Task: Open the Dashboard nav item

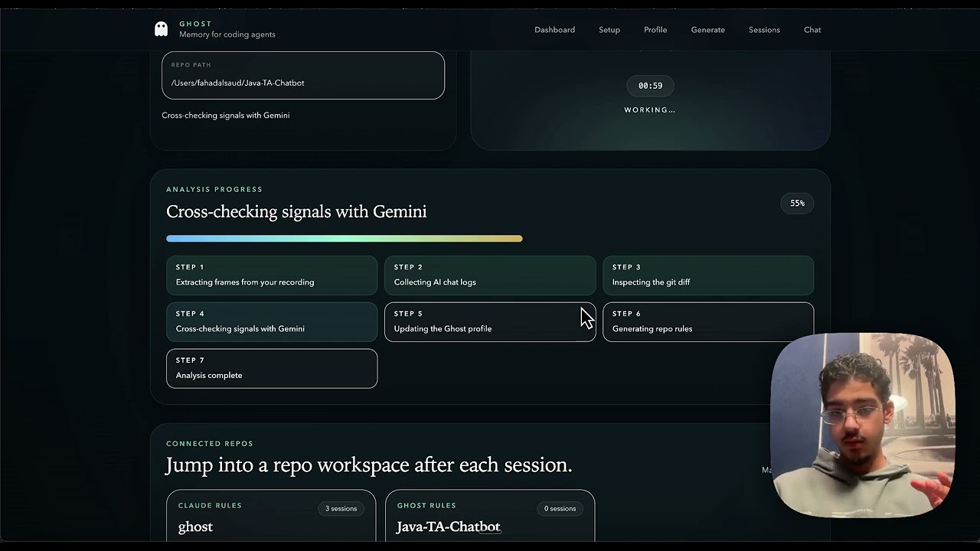Action: pyautogui.click(x=554, y=30)
